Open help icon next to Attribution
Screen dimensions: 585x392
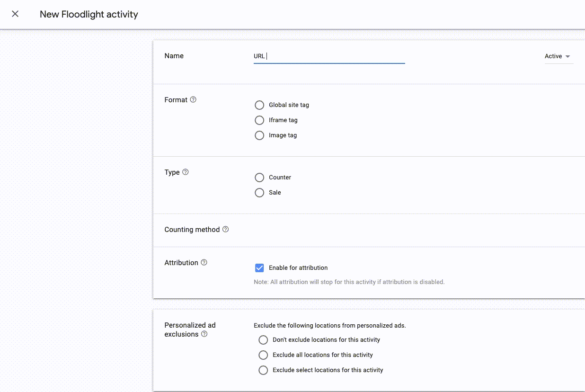204,262
